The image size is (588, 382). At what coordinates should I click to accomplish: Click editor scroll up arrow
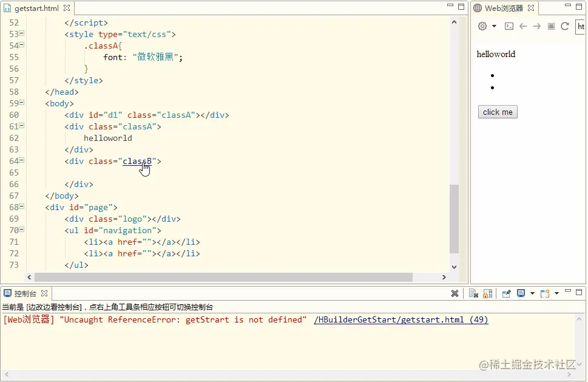point(454,22)
